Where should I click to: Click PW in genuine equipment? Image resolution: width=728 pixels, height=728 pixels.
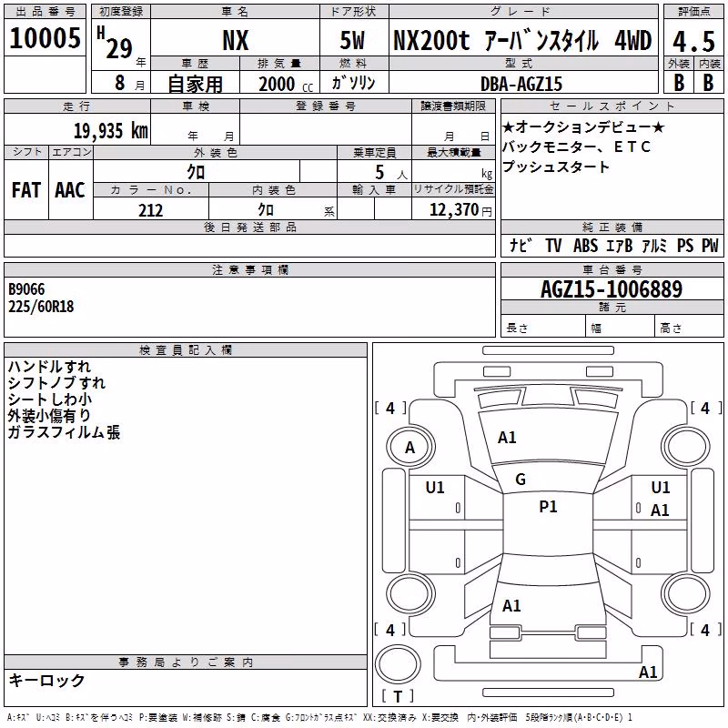click(710, 245)
